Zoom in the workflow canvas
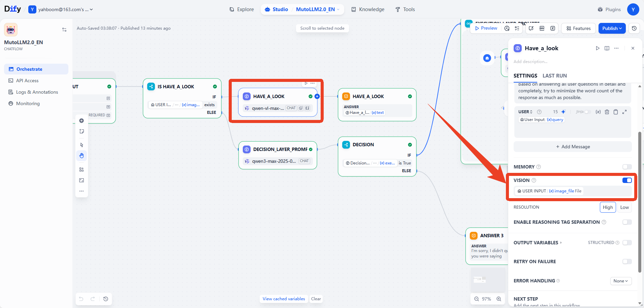 (499, 299)
